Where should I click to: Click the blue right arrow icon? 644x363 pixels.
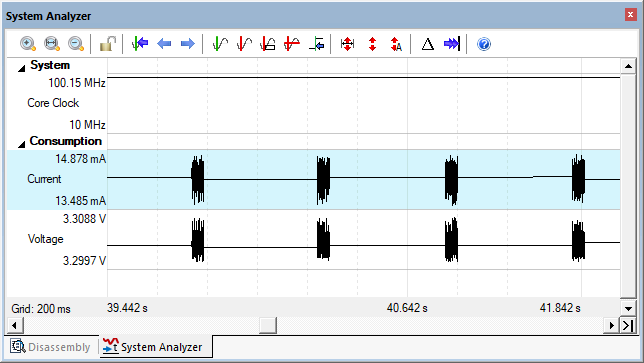pos(188,44)
